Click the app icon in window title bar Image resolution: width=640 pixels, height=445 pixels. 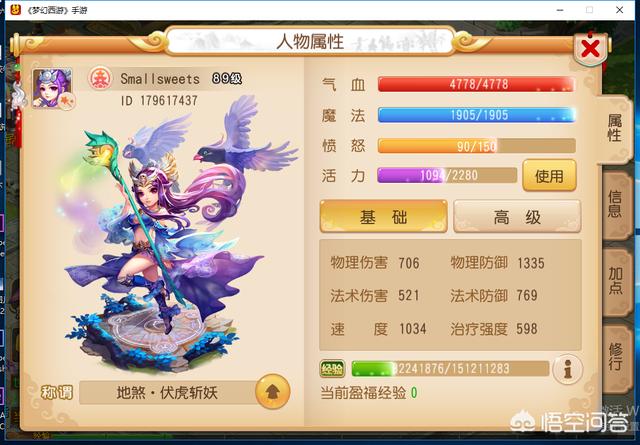[x=16, y=9]
